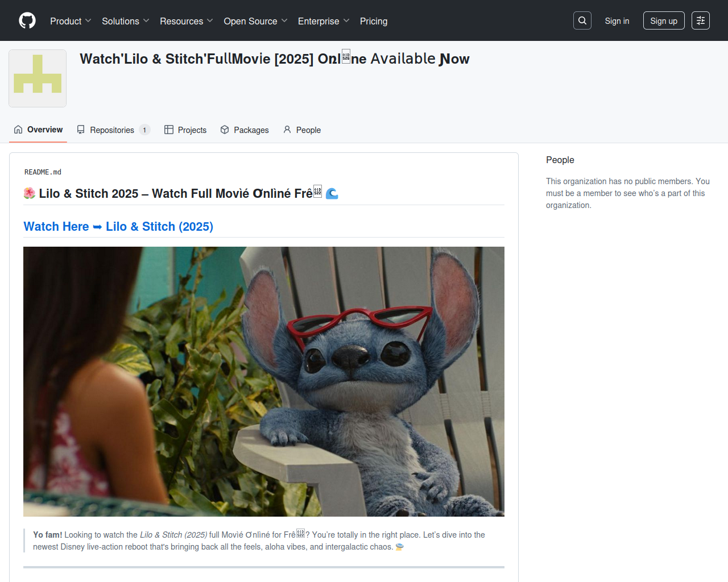Click the appearance settings sliders icon
728x582 pixels.
click(701, 20)
